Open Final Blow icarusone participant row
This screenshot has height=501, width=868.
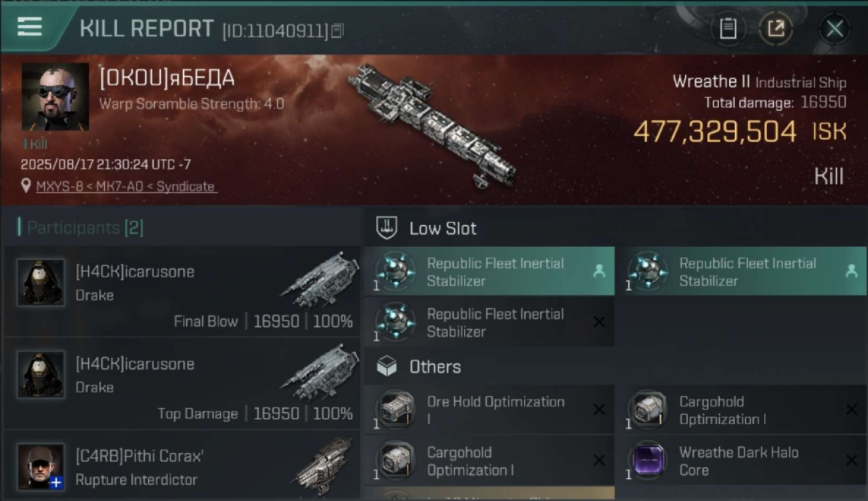pos(181,291)
